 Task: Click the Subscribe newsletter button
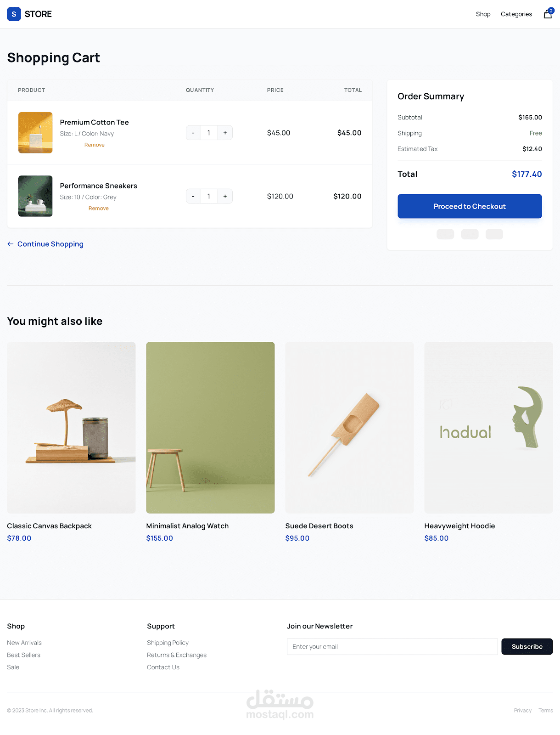pyautogui.click(x=527, y=647)
